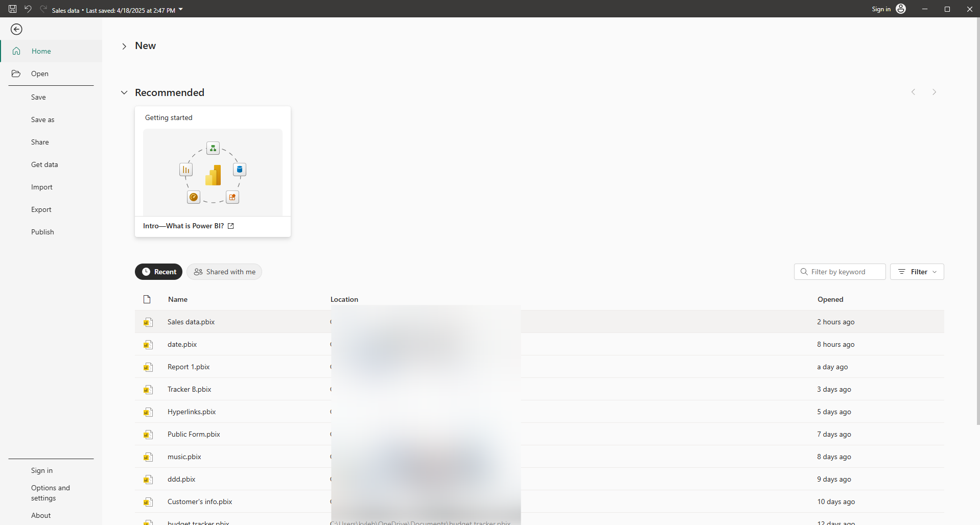Image resolution: width=980 pixels, height=525 pixels.
Task: Switch to Shared with me tab
Action: click(224, 272)
